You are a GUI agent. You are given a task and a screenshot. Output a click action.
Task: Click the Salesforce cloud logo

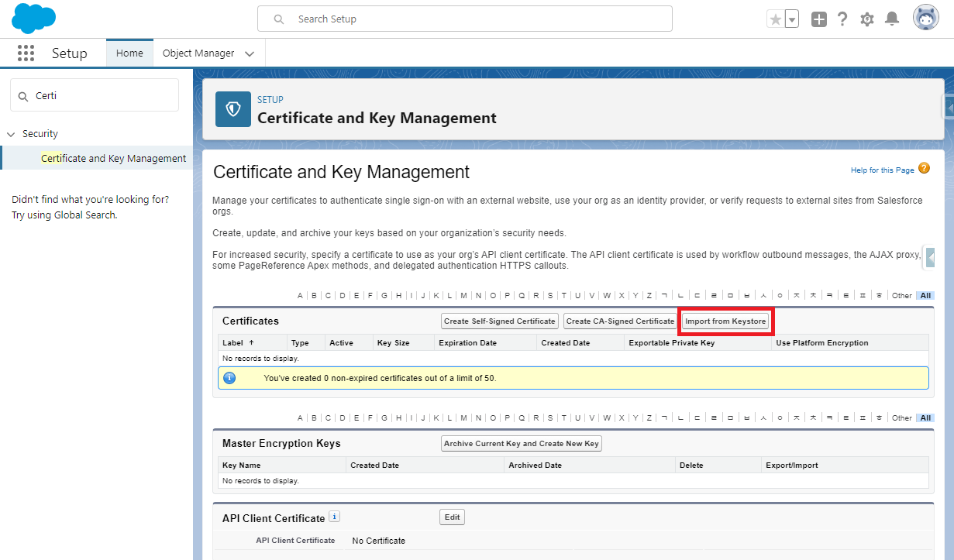coord(33,18)
